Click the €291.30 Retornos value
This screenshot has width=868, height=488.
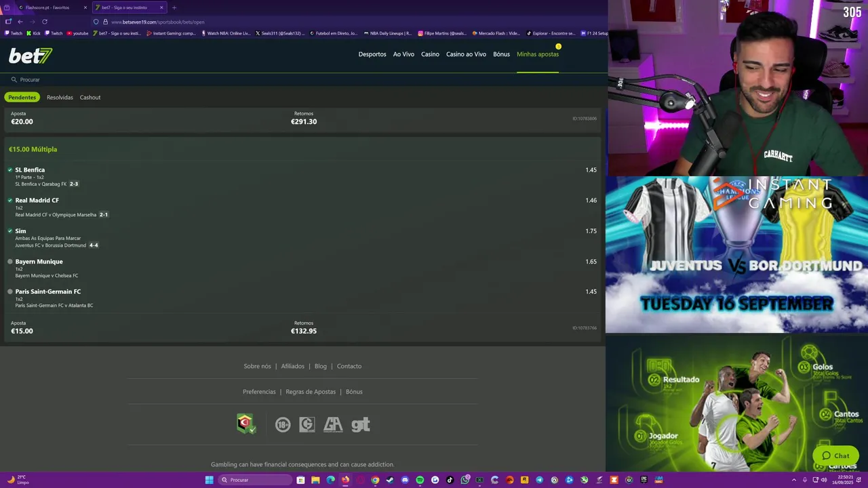point(304,122)
